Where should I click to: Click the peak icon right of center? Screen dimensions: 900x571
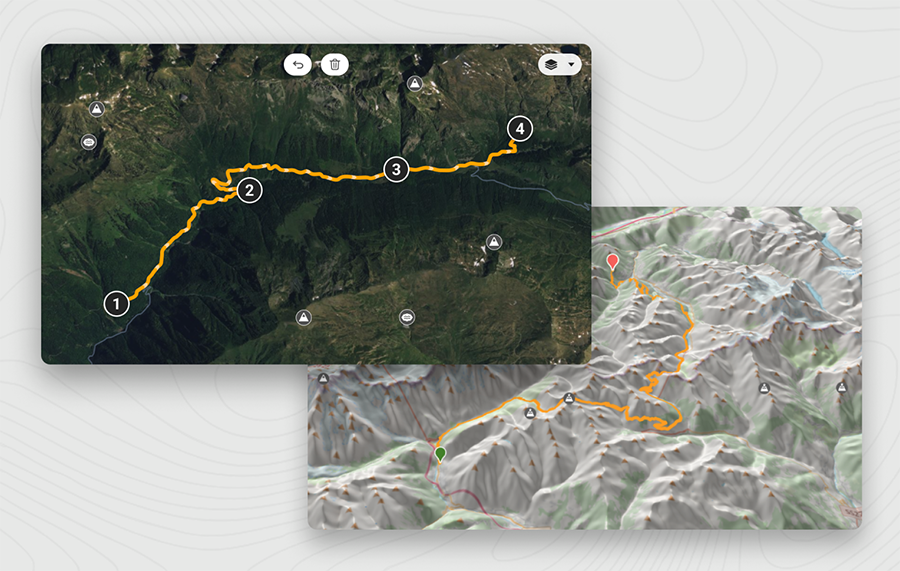coord(494,242)
